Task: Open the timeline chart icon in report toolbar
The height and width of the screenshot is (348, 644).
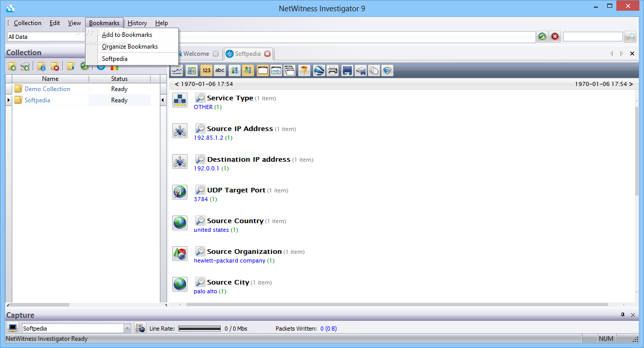Action: [x=177, y=71]
